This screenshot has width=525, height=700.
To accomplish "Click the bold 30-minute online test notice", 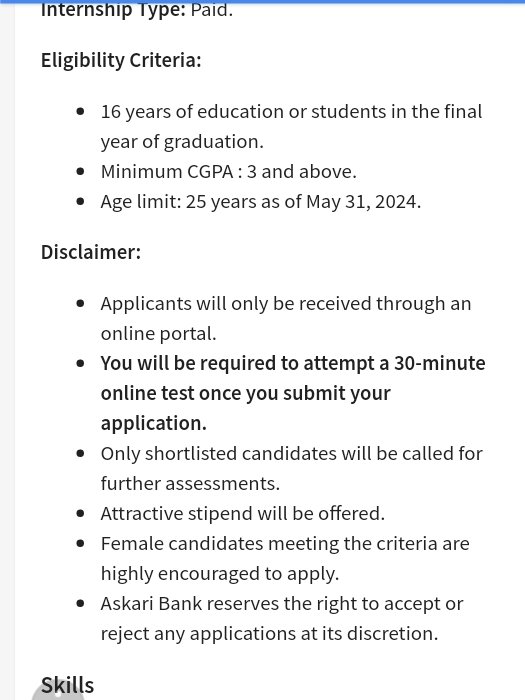I will (x=293, y=393).
